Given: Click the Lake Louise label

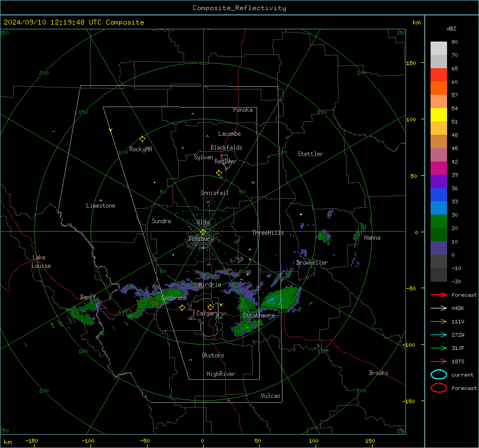Looking at the screenshot, I should point(41,262).
